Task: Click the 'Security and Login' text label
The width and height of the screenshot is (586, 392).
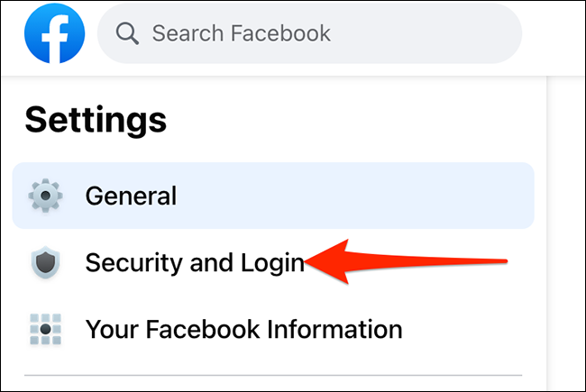Action: [194, 262]
